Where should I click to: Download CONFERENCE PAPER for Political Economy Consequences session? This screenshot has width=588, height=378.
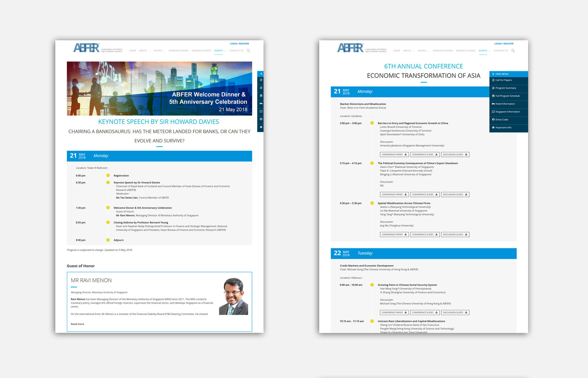[394, 195]
